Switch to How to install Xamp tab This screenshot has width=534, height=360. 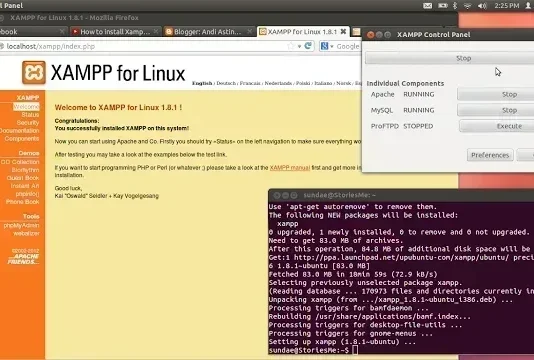(115, 32)
